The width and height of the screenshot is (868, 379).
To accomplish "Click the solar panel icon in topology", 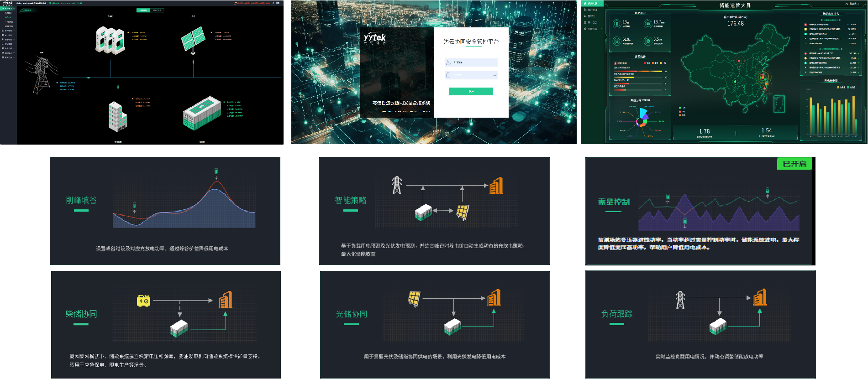I will 193,40.
